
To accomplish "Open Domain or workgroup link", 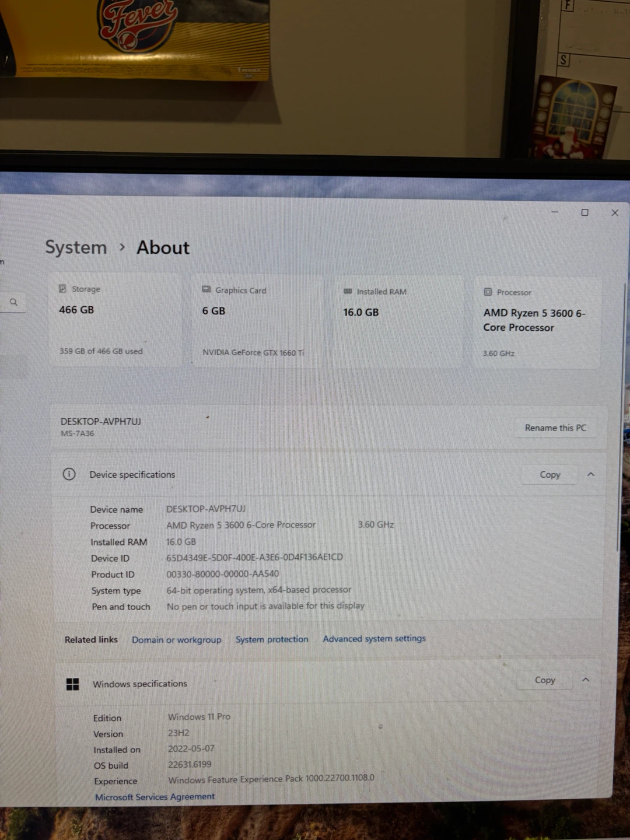I will click(x=176, y=639).
